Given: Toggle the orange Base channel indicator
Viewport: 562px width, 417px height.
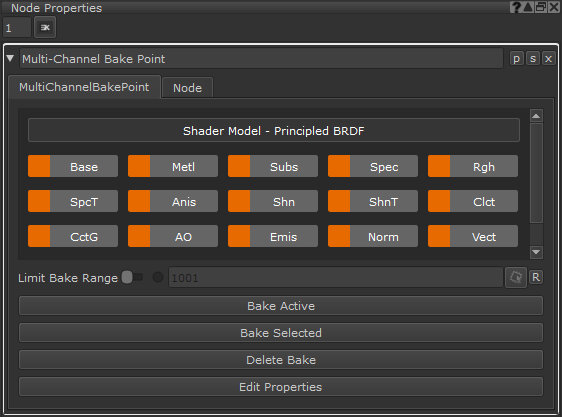Looking at the screenshot, I should tap(39, 166).
